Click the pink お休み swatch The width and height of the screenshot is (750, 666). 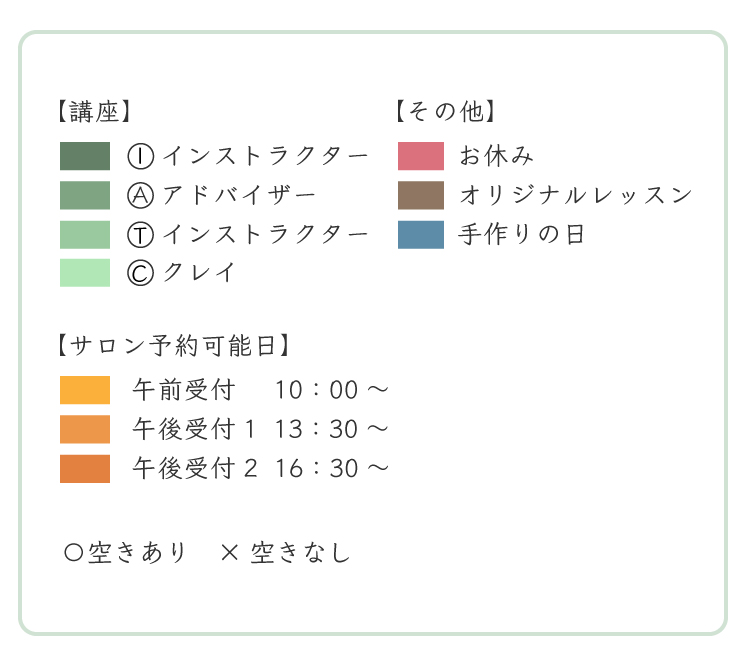tap(421, 156)
